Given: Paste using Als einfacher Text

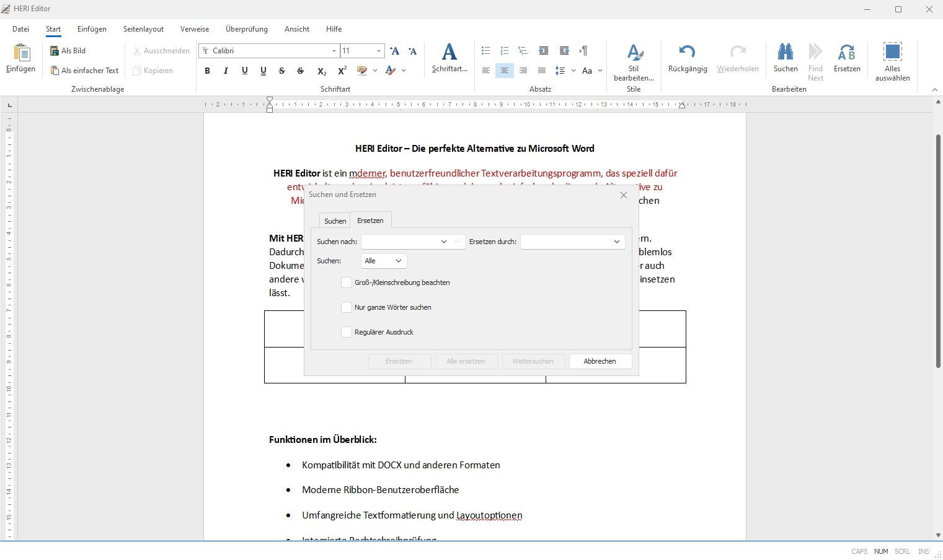Looking at the screenshot, I should click(85, 71).
